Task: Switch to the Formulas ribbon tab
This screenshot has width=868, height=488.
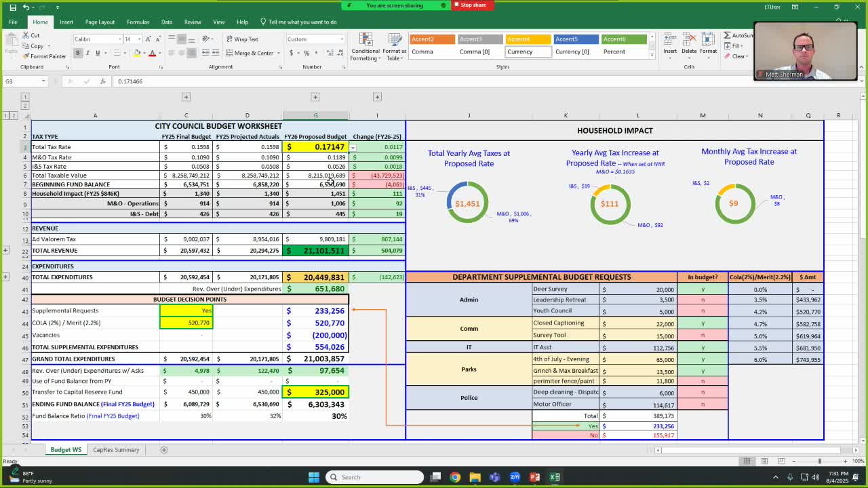Action: [x=138, y=22]
